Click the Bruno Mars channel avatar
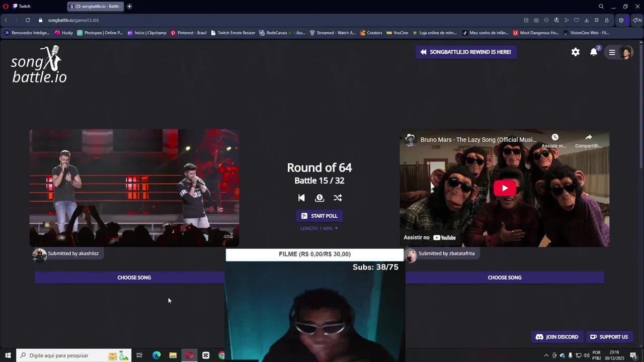This screenshot has height=362, width=644. [411, 140]
